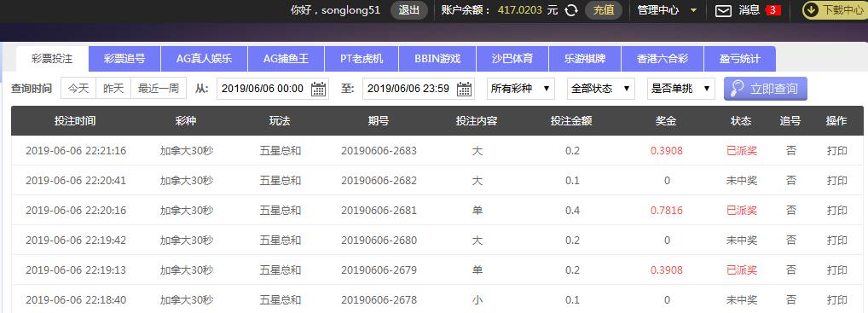Viewport: 868px width, 313px height.
Task: Click 打印 for issue 20190606-2679
Action: tap(837, 270)
